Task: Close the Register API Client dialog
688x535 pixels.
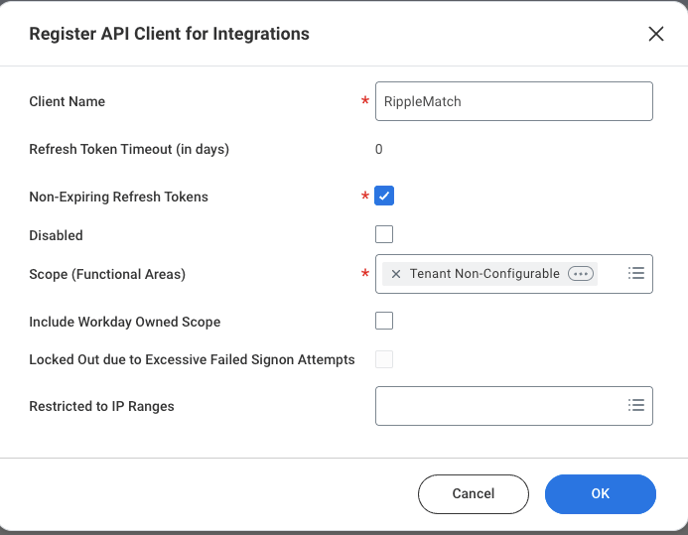Action: [x=656, y=34]
